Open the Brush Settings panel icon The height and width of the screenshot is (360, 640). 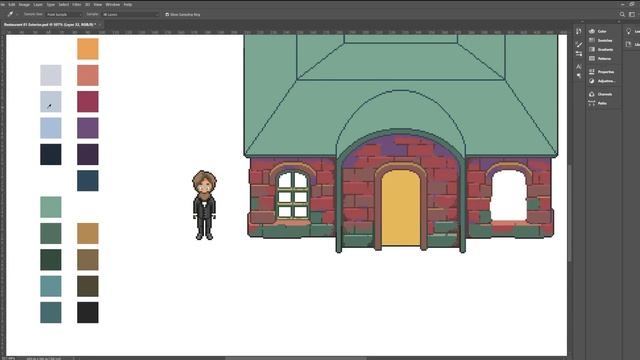point(579,53)
